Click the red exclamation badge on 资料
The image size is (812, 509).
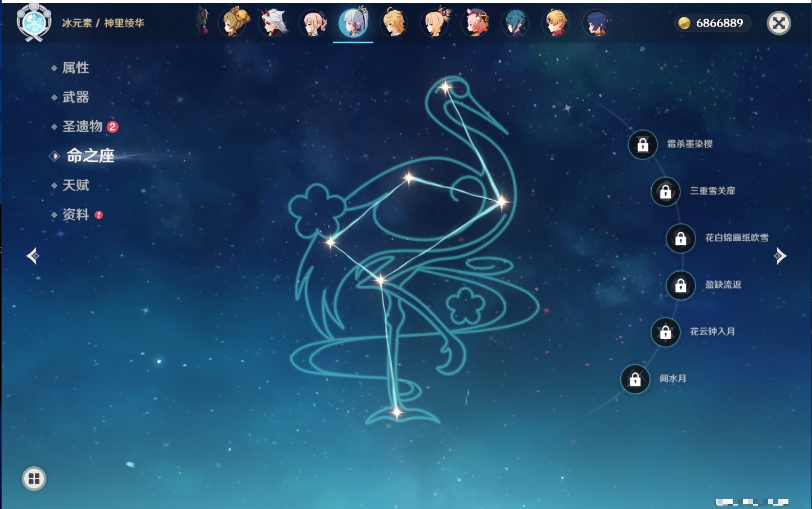click(99, 215)
